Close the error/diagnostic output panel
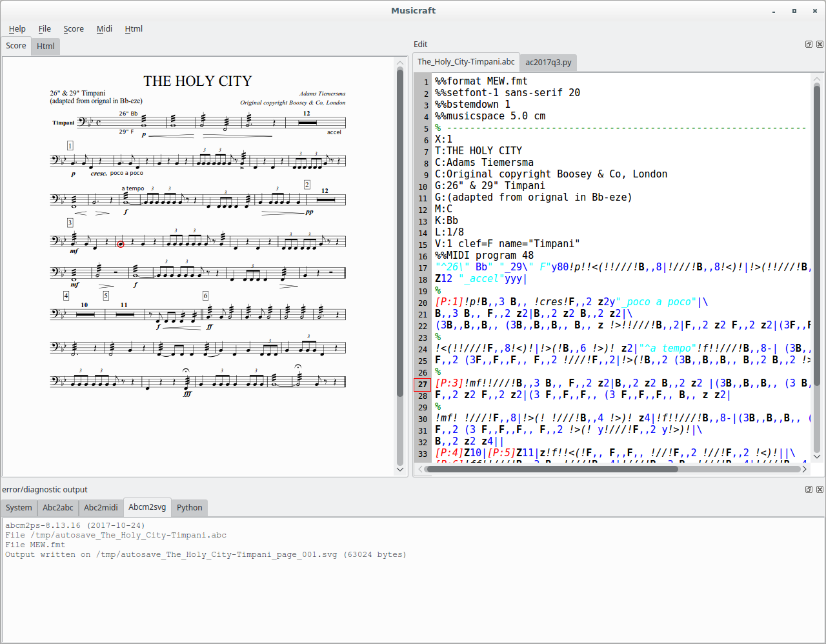 820,490
